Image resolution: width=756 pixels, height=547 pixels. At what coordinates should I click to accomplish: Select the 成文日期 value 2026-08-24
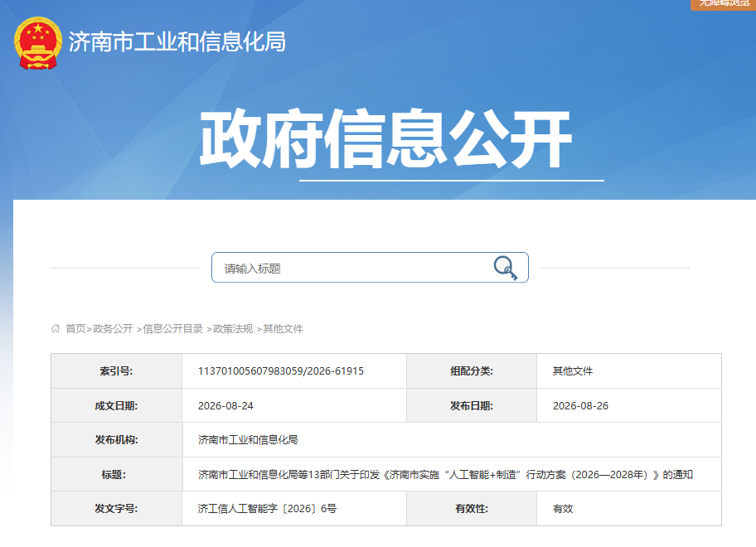(x=225, y=406)
